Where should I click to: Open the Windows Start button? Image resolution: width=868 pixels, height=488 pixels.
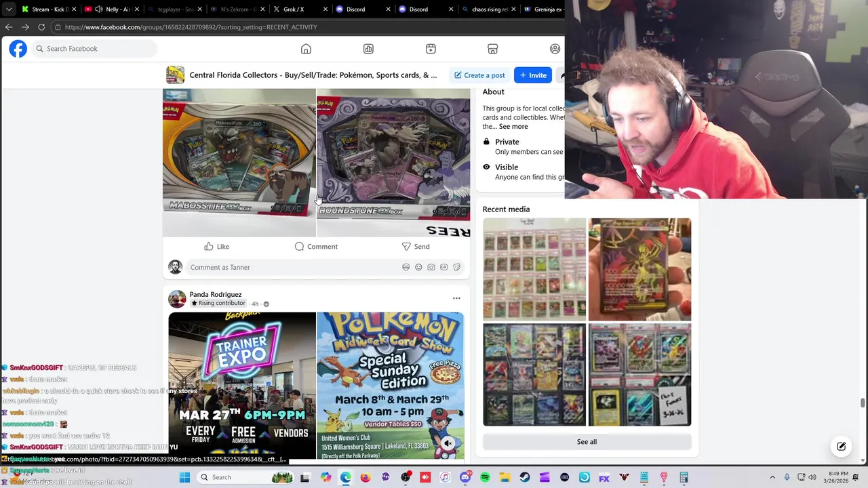tap(184, 477)
